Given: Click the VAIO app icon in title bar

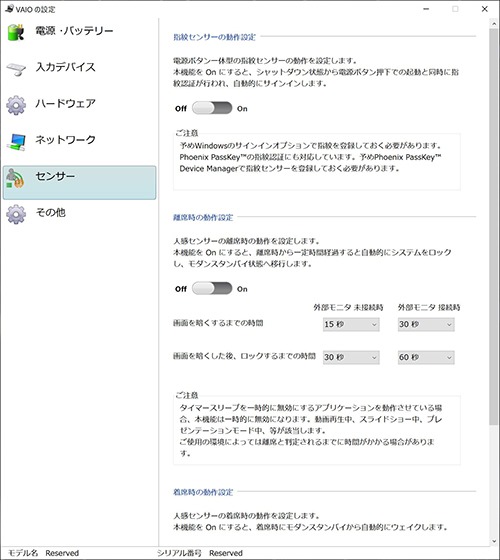Looking at the screenshot, I should (x=9, y=9).
